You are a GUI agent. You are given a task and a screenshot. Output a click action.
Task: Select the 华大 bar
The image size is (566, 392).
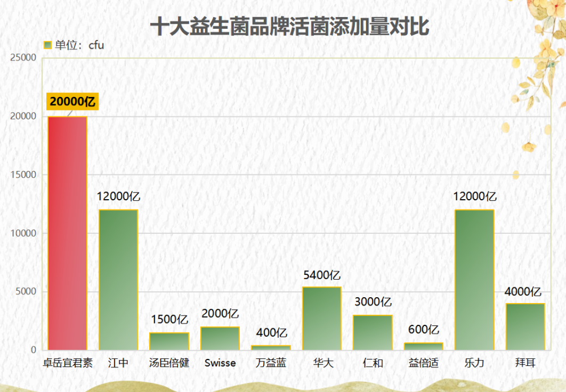[322, 318]
